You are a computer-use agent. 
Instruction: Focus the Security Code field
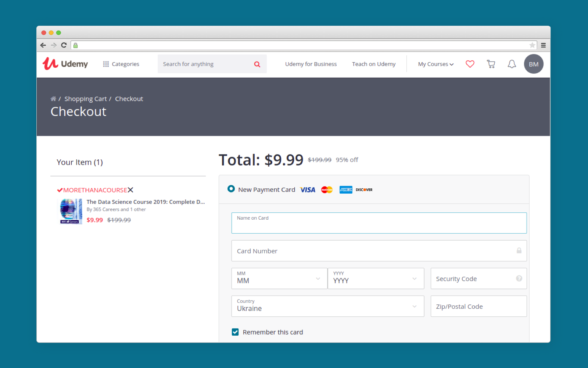[x=478, y=279]
